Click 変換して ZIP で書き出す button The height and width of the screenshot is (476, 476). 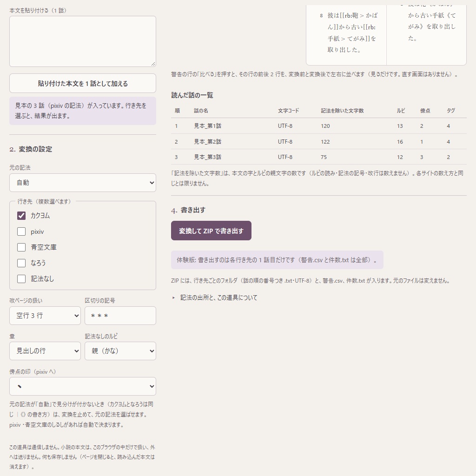212,231
